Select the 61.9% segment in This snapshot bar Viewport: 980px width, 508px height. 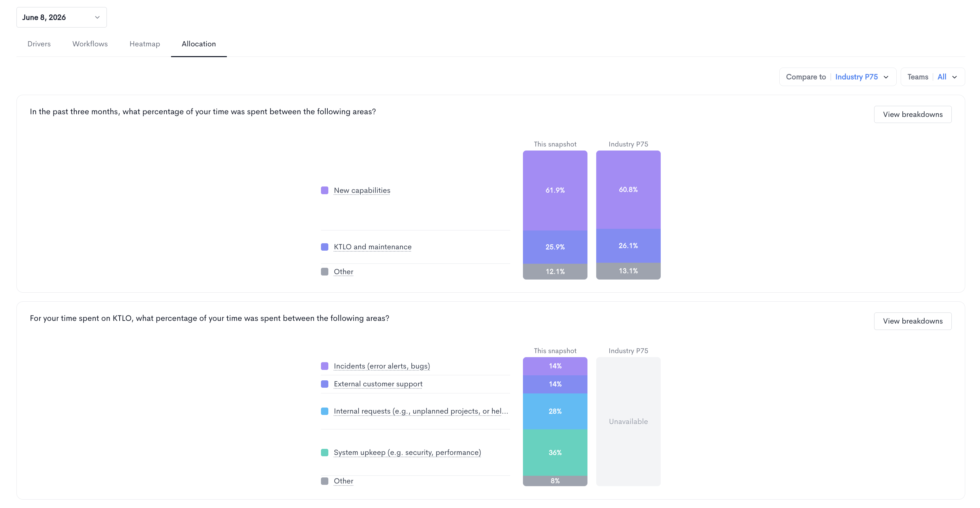(x=555, y=190)
